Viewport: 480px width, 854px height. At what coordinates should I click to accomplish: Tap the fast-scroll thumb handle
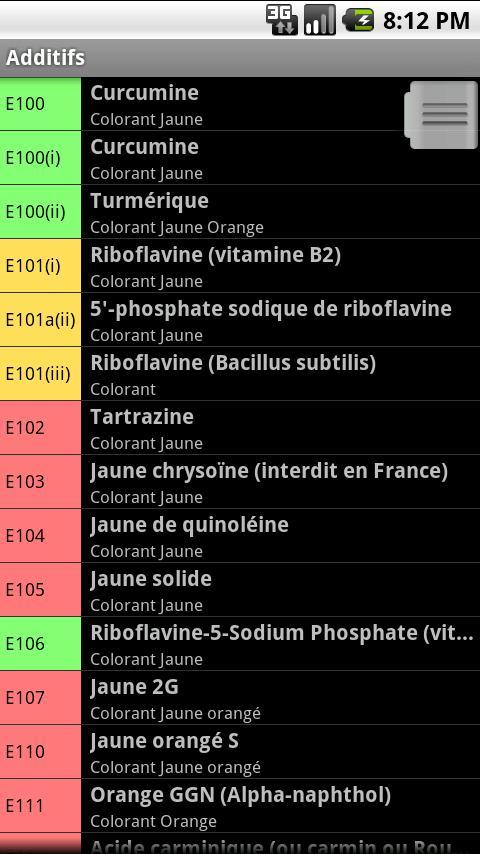pos(441,115)
